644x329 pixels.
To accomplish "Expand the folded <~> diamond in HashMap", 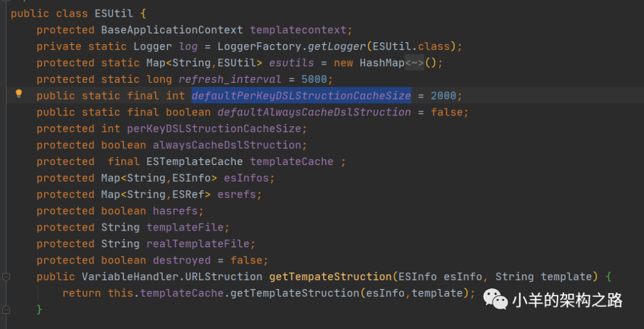I will pos(414,63).
